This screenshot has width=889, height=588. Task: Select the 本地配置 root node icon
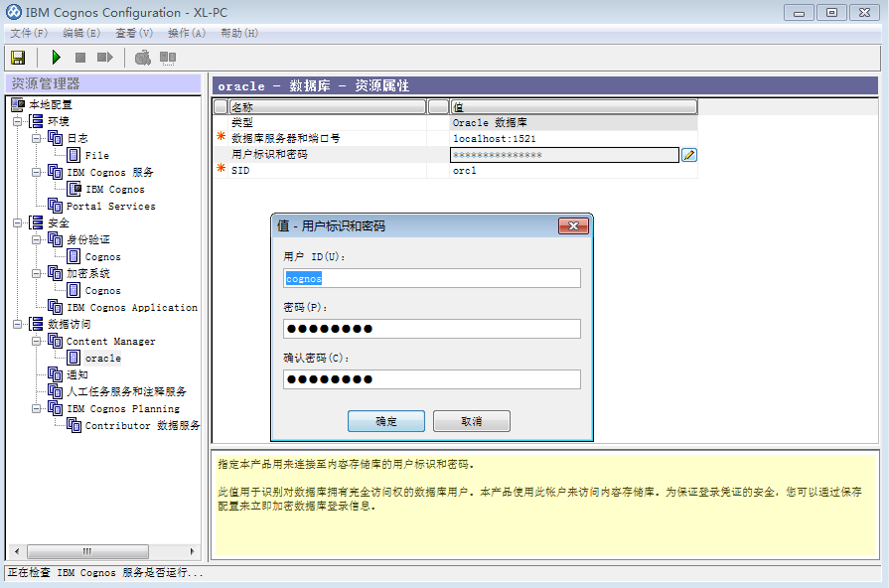(18, 104)
